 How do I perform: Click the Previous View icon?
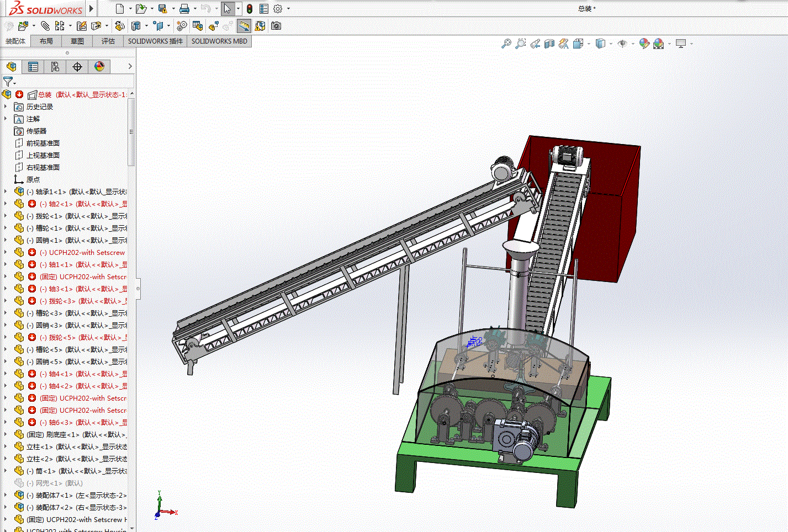[x=535, y=44]
